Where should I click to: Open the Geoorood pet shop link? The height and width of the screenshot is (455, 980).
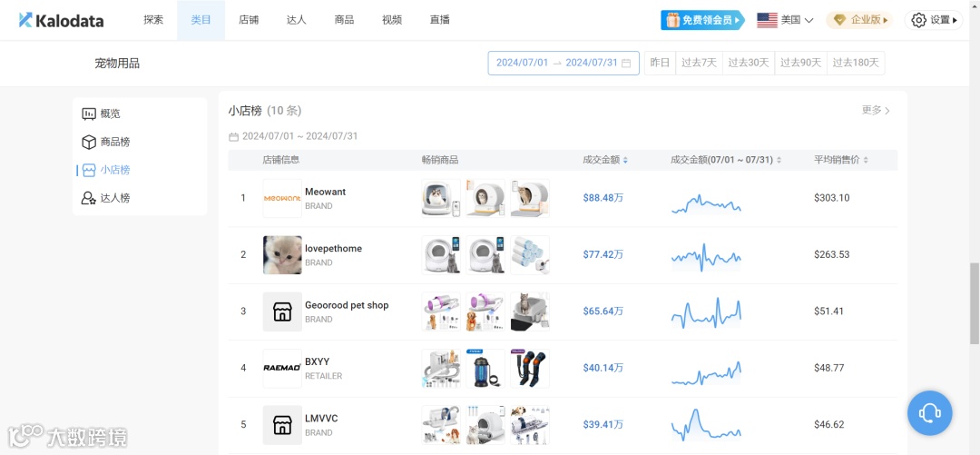pyautogui.click(x=347, y=305)
